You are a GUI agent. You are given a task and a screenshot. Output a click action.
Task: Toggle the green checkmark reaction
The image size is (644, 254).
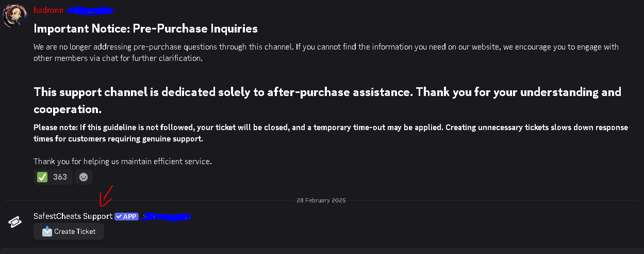[x=42, y=177]
